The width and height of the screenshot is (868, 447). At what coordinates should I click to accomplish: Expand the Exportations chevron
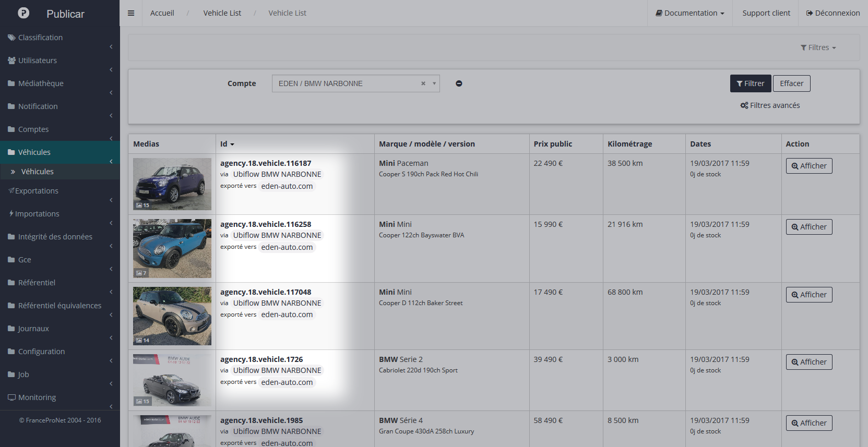[x=111, y=200]
